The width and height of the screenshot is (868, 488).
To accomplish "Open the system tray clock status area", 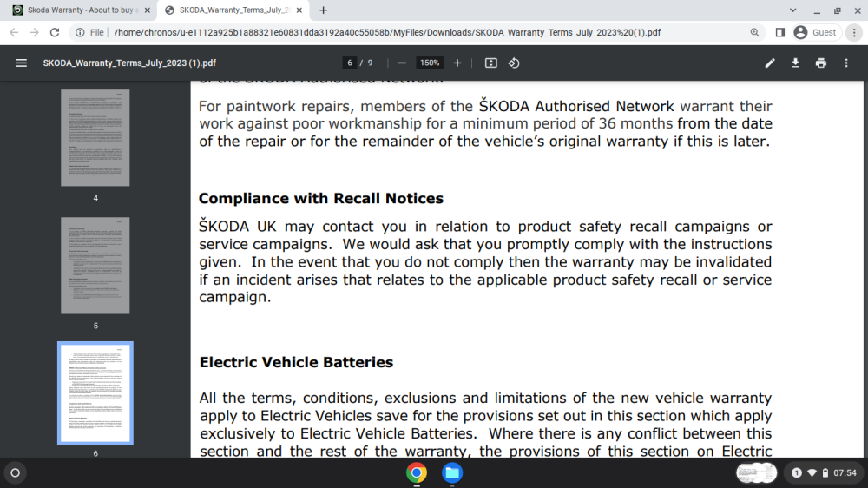I will pos(824,473).
